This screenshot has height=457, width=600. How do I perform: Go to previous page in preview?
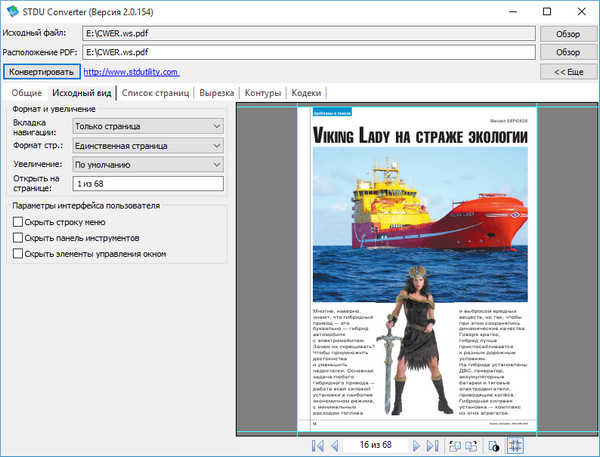click(x=337, y=444)
